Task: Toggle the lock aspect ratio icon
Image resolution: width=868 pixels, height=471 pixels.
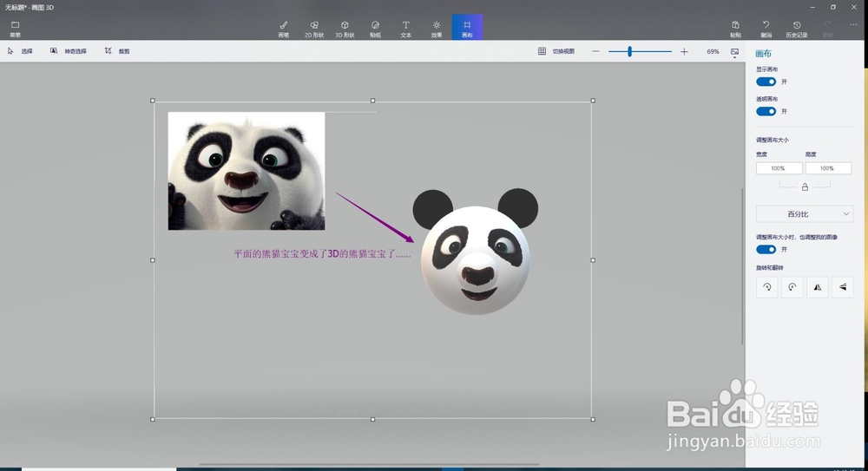Action: 805,187
